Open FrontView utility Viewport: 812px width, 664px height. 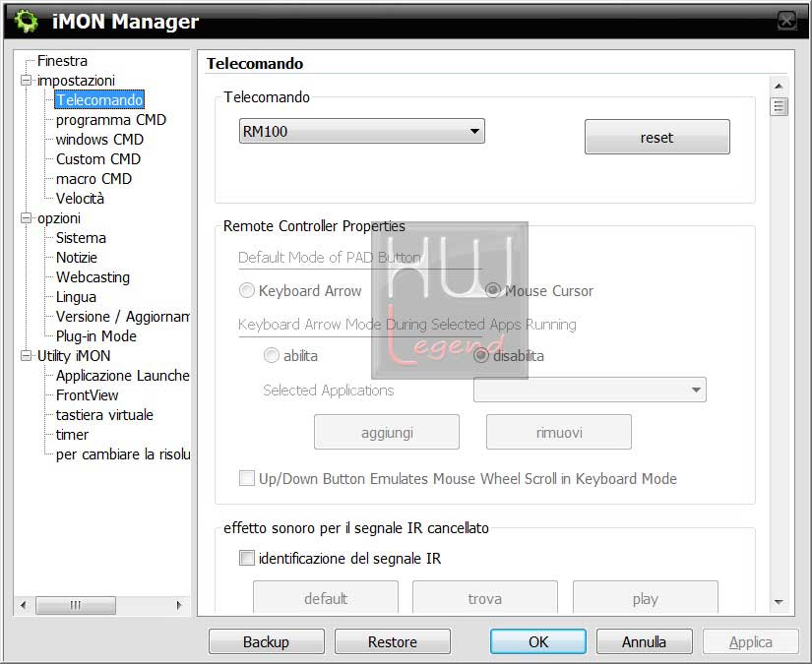[x=87, y=394]
